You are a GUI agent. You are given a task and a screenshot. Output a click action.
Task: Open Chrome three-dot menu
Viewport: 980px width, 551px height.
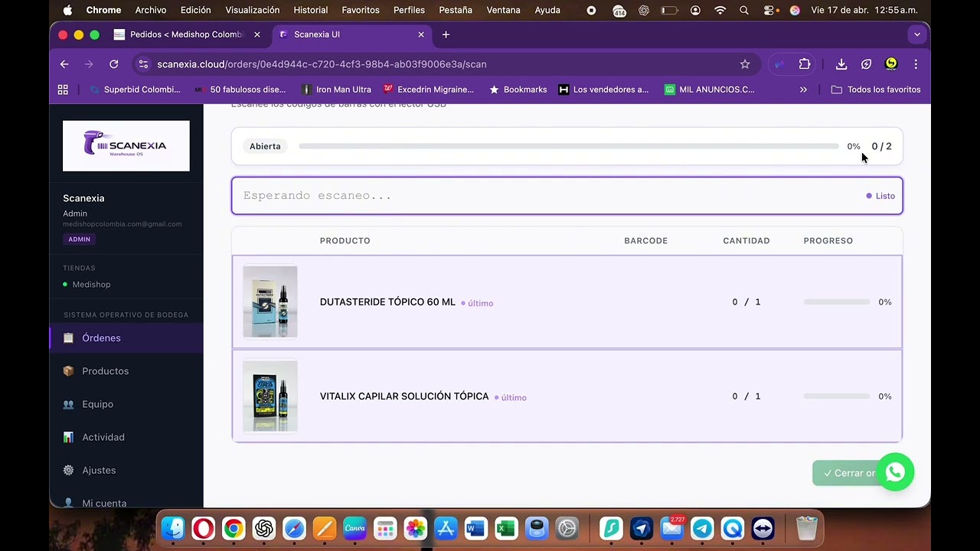pos(916,64)
